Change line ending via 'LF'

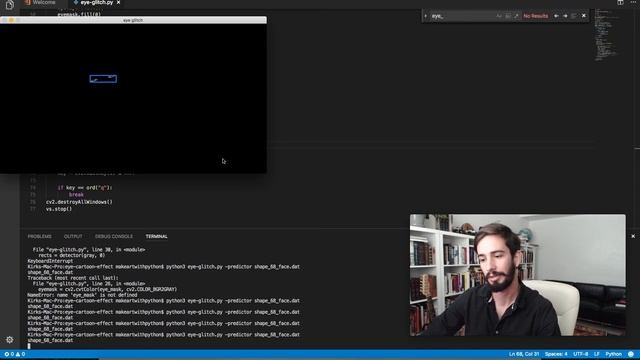[x=597, y=354]
